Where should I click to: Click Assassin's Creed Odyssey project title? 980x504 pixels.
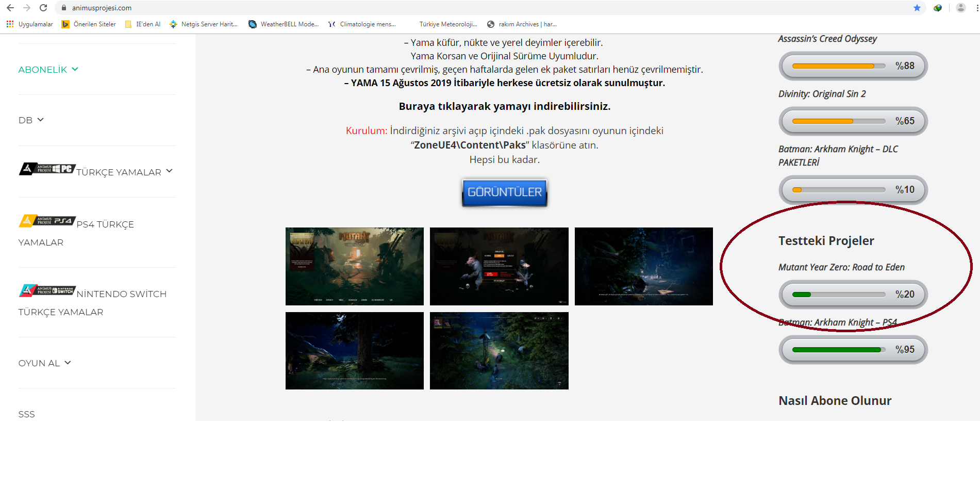pyautogui.click(x=827, y=39)
